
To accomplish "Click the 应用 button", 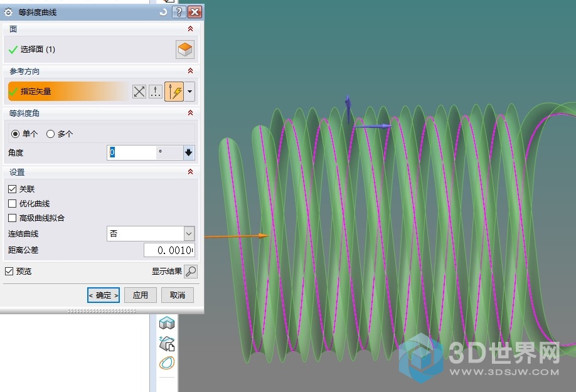I will 141,295.
